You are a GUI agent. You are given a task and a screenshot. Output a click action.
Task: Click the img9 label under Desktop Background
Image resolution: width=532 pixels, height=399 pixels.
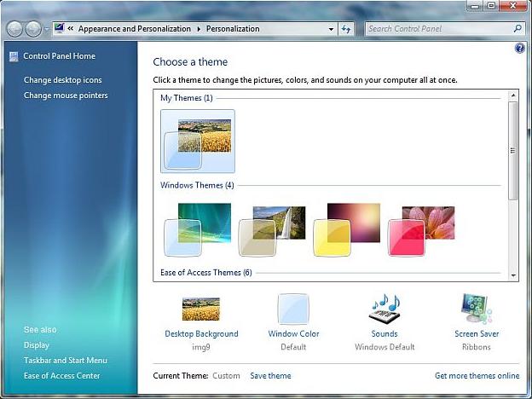pyautogui.click(x=201, y=347)
